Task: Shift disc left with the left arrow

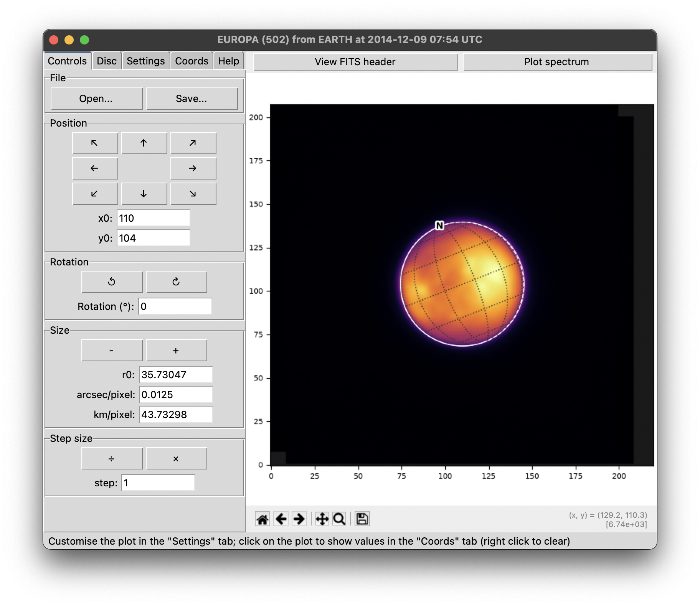Action: (95, 168)
